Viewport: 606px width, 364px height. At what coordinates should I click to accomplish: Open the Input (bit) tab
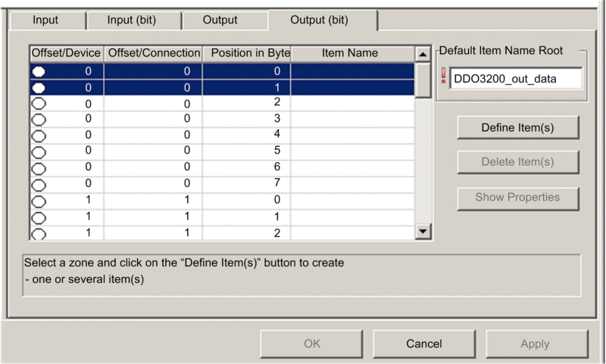(x=132, y=20)
